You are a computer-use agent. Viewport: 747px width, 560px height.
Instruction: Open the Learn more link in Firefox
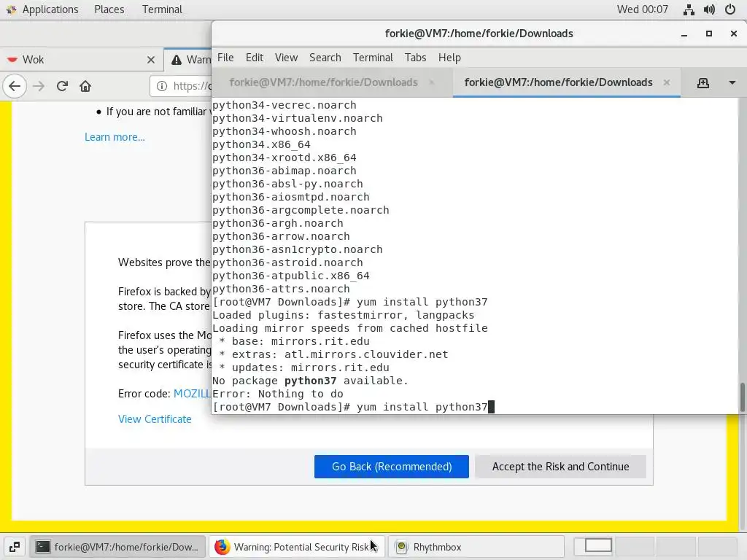point(115,137)
